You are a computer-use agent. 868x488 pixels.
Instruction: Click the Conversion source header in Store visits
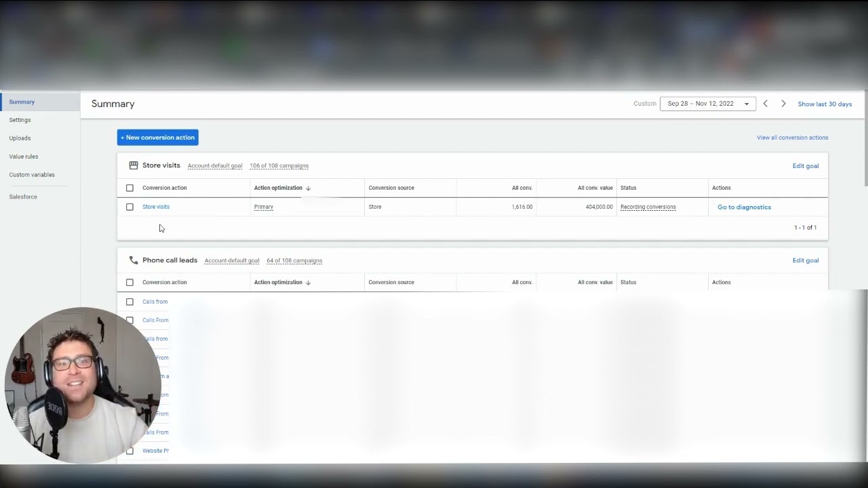pos(391,188)
